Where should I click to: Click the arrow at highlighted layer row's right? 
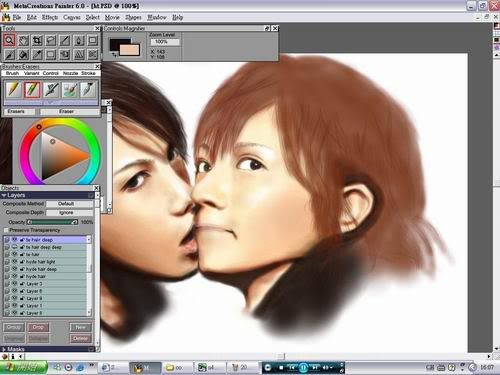[89, 240]
